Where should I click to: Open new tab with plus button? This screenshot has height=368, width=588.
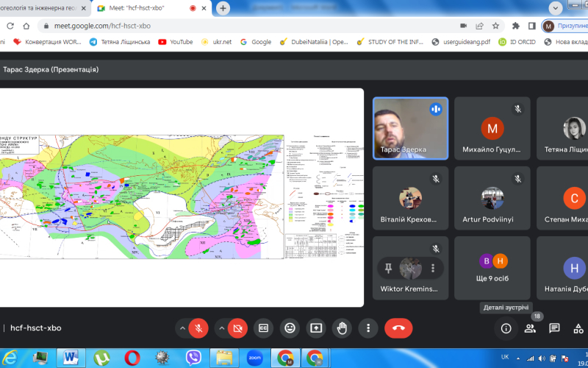click(x=223, y=8)
